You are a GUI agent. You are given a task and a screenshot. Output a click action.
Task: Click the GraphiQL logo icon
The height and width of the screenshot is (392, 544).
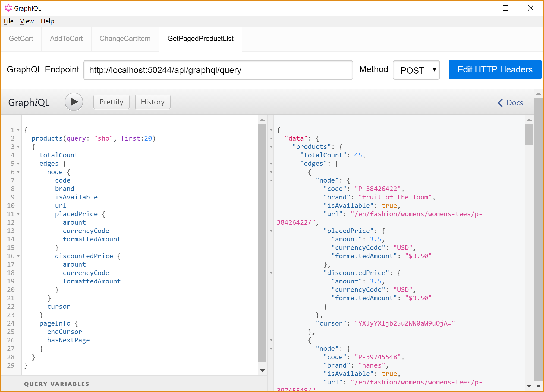pyautogui.click(x=7, y=7)
